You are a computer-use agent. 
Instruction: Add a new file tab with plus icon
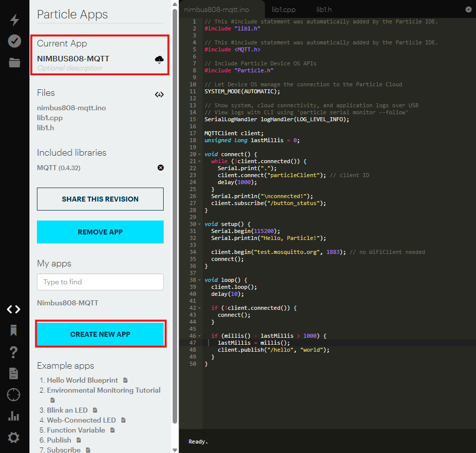click(469, 9)
